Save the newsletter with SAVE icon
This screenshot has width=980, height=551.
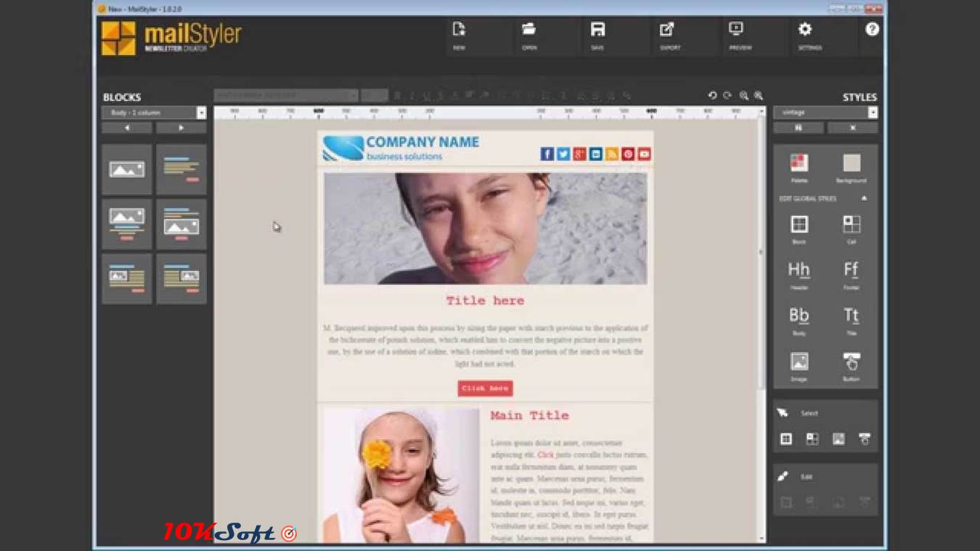point(597,29)
